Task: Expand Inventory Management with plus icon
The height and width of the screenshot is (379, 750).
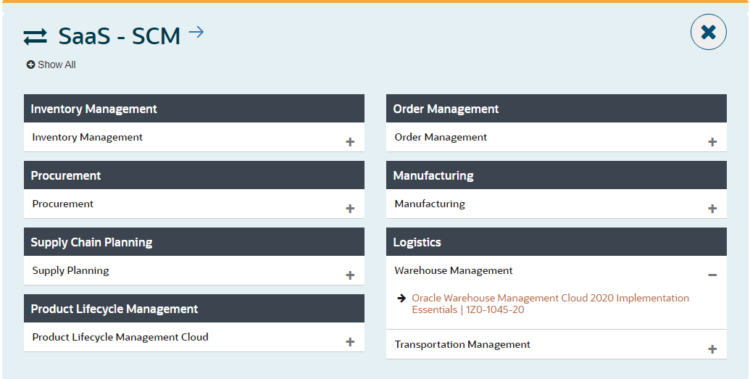Action: pyautogui.click(x=350, y=142)
